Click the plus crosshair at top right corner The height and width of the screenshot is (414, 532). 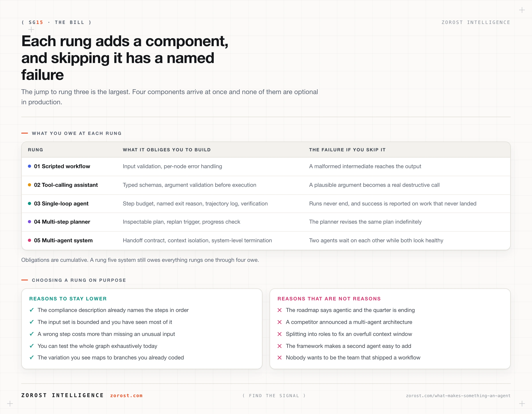(x=522, y=10)
